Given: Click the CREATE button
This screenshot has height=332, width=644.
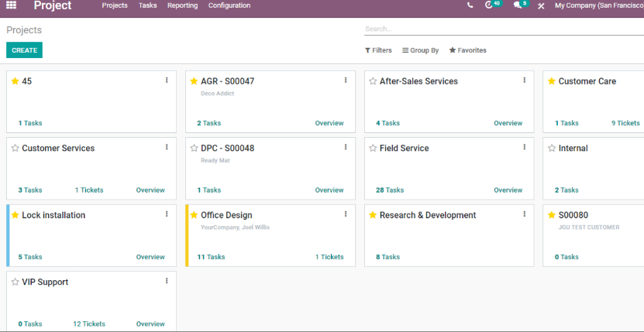Looking at the screenshot, I should [24, 50].
